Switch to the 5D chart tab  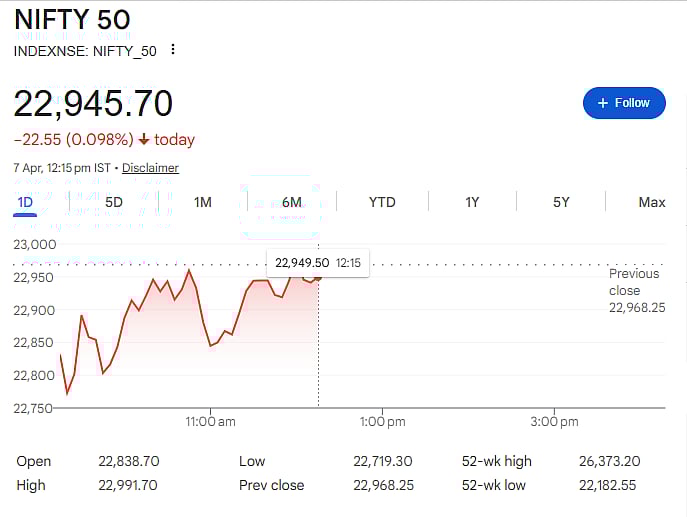(x=114, y=202)
